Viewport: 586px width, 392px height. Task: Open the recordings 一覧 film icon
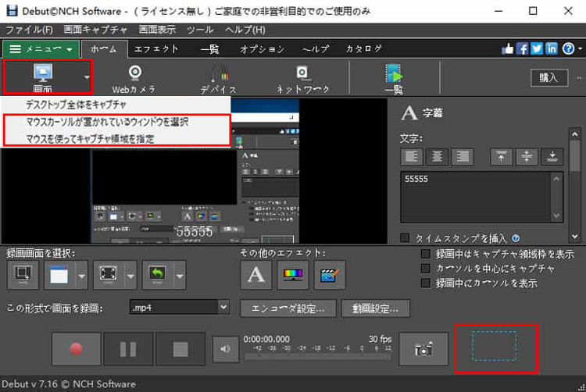tap(394, 73)
